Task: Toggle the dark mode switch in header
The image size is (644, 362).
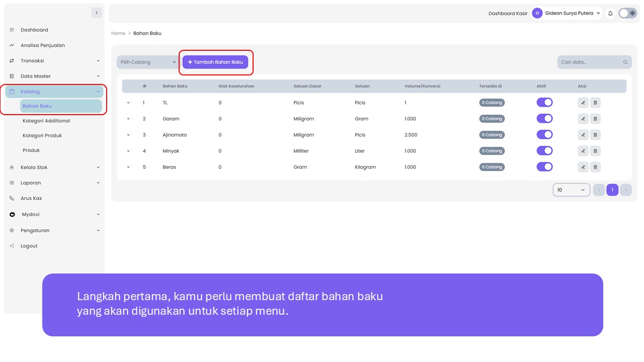Action: click(x=627, y=14)
